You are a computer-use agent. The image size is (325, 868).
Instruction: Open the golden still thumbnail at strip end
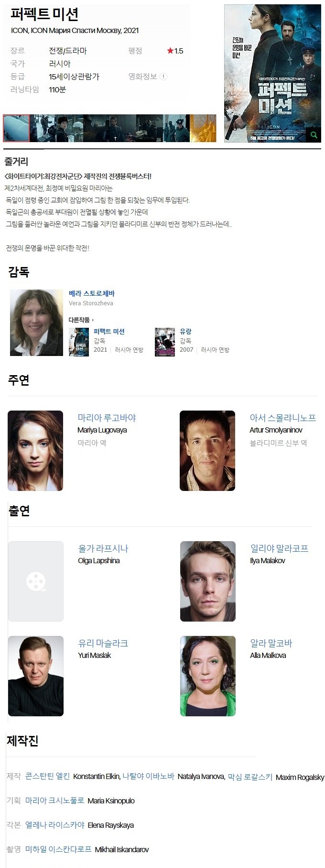pyautogui.click(x=203, y=128)
